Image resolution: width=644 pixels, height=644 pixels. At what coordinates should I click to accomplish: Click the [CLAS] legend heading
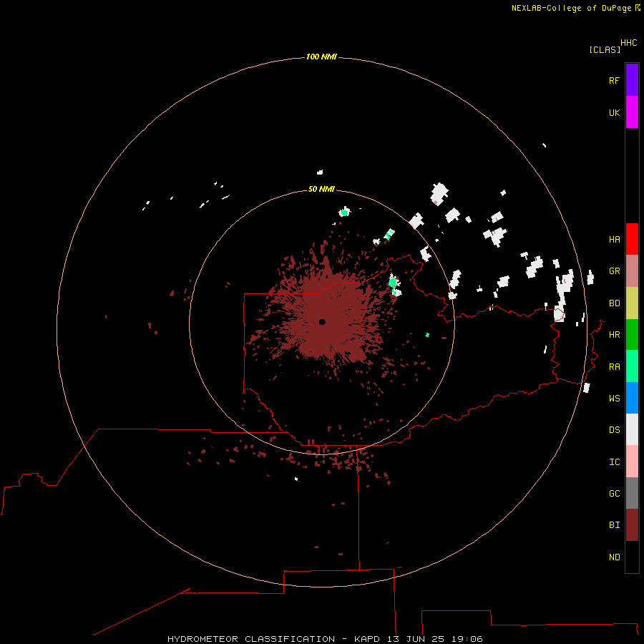605,49
